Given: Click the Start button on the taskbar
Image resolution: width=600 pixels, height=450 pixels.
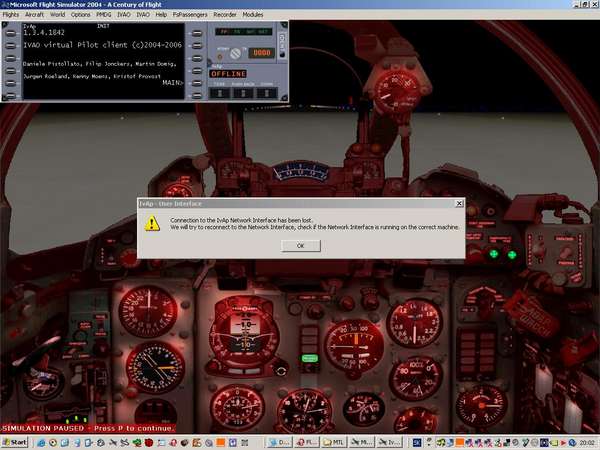Looking at the screenshot, I should pyautogui.click(x=15, y=442).
